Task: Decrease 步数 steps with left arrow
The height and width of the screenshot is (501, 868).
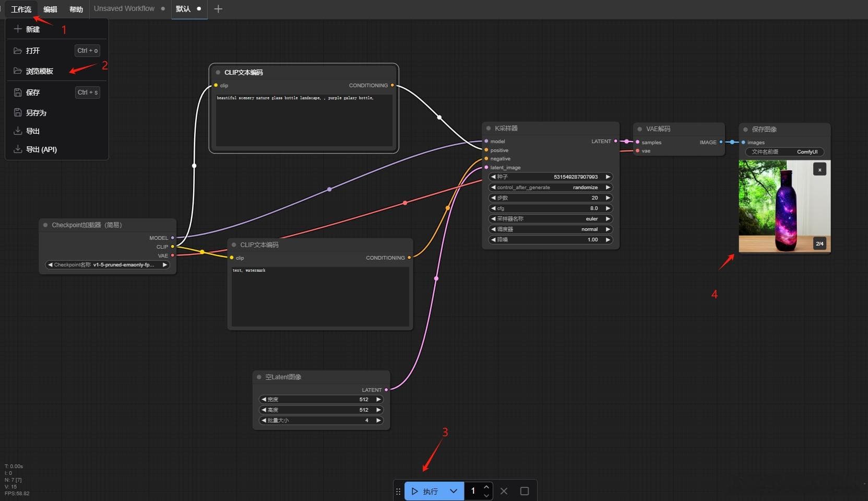Action: [493, 198]
